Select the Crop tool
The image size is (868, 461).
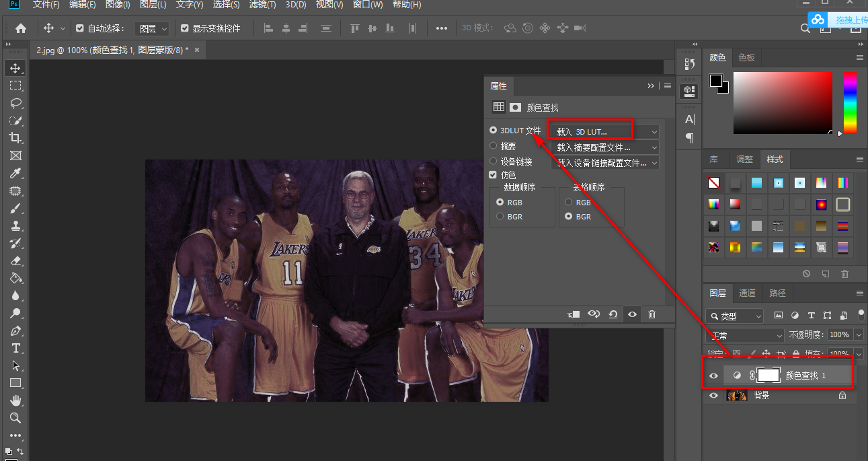point(15,138)
